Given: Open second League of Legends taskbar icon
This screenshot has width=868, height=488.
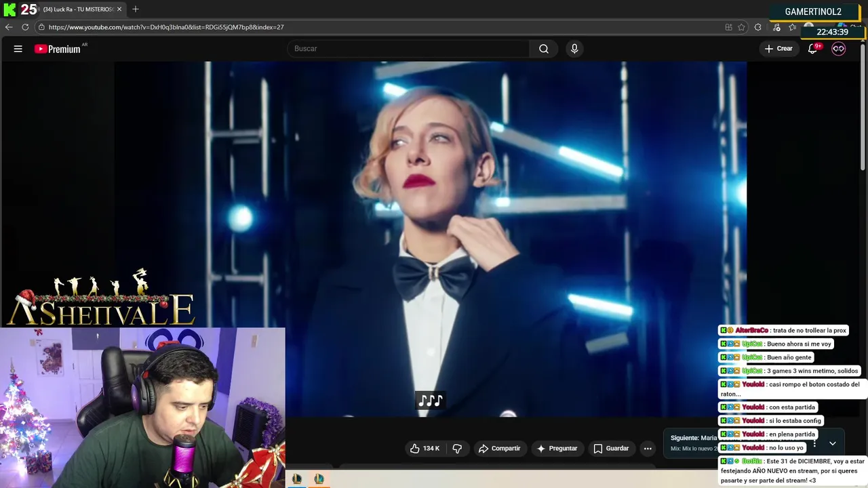Looking at the screenshot, I should (x=319, y=479).
